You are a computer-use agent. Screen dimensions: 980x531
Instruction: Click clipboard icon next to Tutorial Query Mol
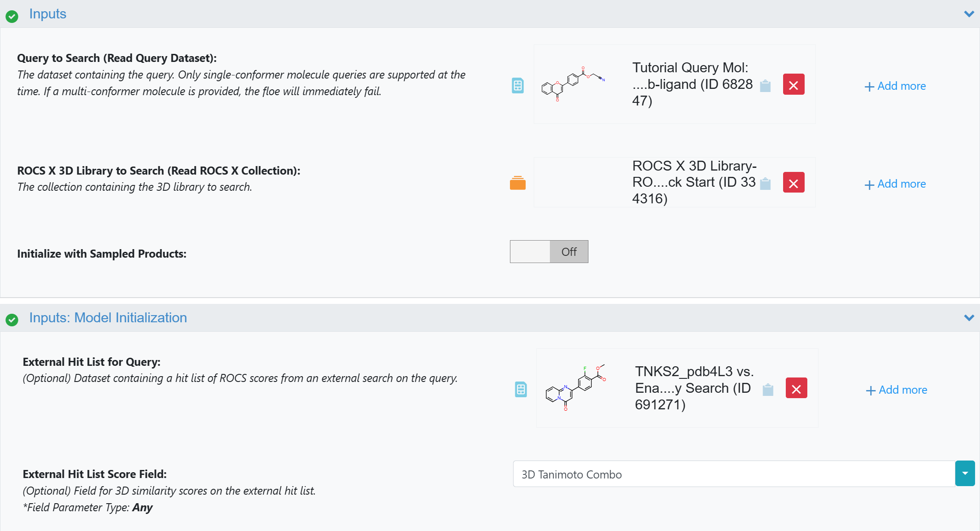tap(765, 86)
